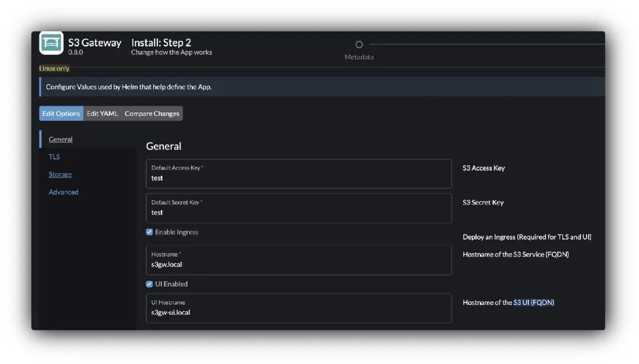Open the Advanced settings section
Viewport: 639px width, 364px height.
click(63, 192)
